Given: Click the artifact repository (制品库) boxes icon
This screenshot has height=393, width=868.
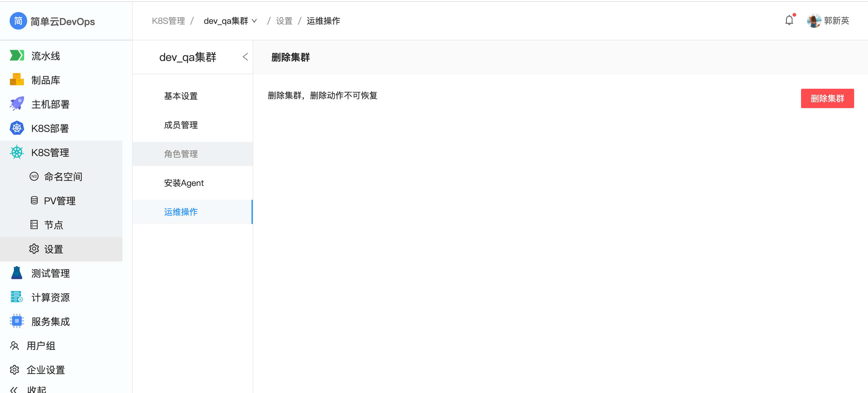Looking at the screenshot, I should click(17, 80).
